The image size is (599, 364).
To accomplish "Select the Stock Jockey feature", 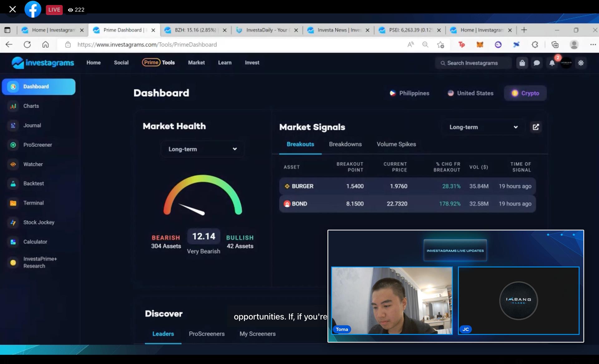I will [39, 222].
